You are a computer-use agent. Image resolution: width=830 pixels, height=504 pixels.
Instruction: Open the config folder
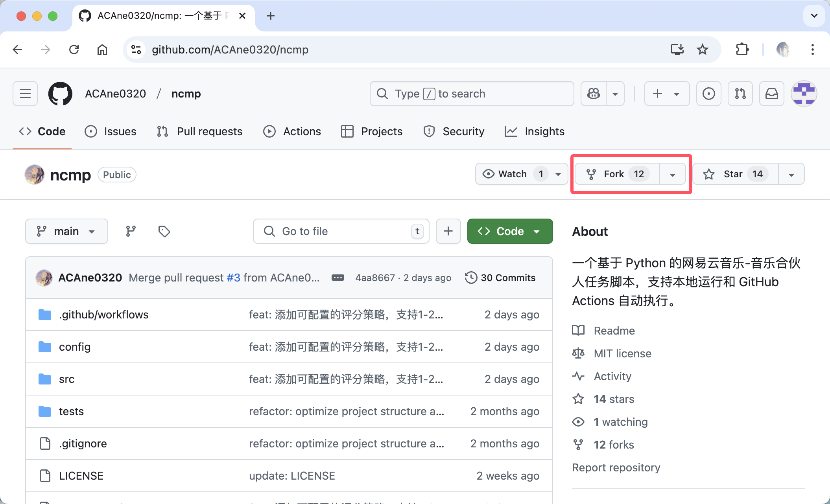point(75,347)
